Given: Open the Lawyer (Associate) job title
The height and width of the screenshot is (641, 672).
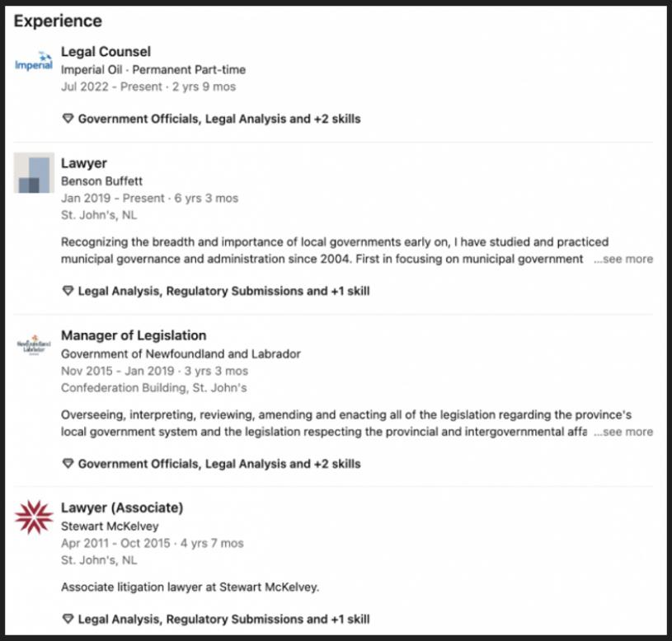Looking at the screenshot, I should 122,508.
